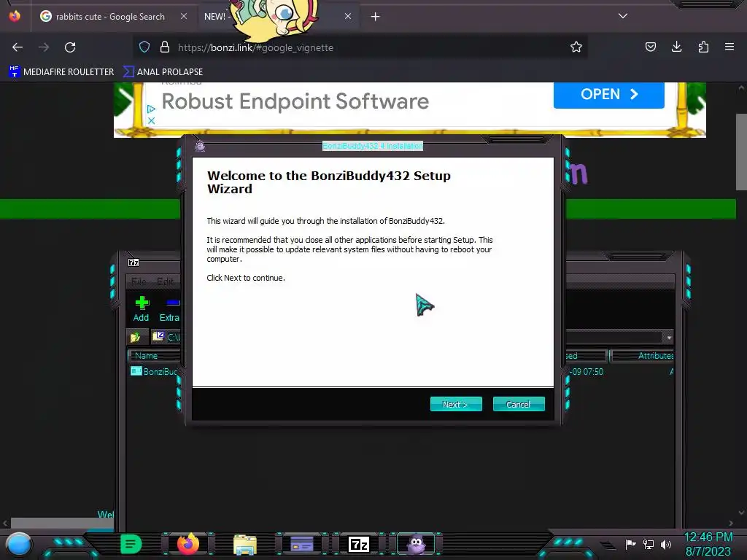Click the page vertical scrollbar thumb
Viewport: 747px width, 560px height.
click(x=741, y=152)
